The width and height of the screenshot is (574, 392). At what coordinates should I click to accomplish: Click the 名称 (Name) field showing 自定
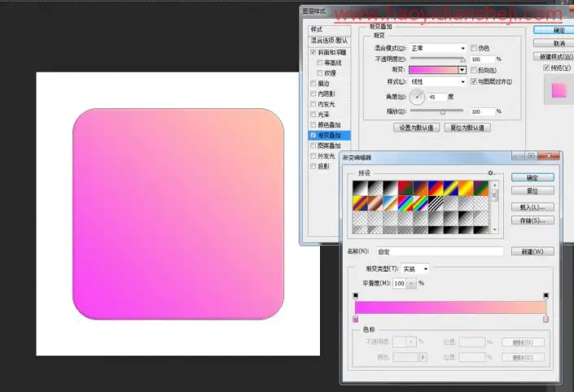click(x=440, y=251)
